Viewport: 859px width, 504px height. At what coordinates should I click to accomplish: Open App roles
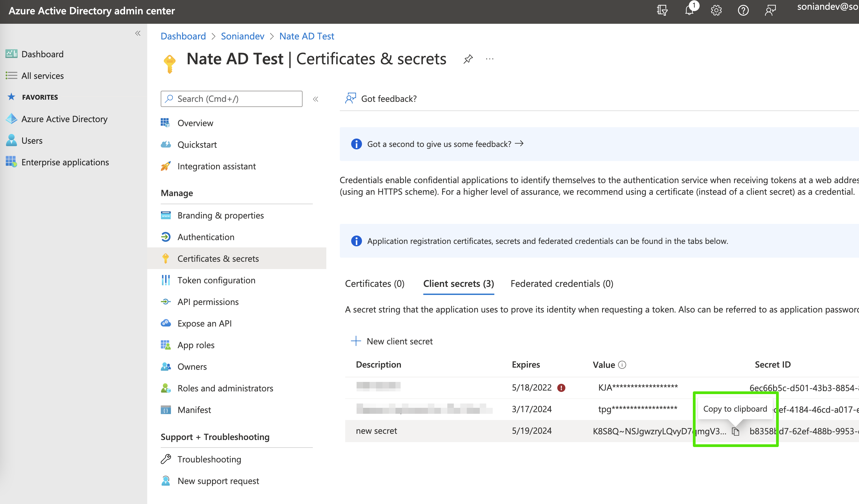point(196,345)
